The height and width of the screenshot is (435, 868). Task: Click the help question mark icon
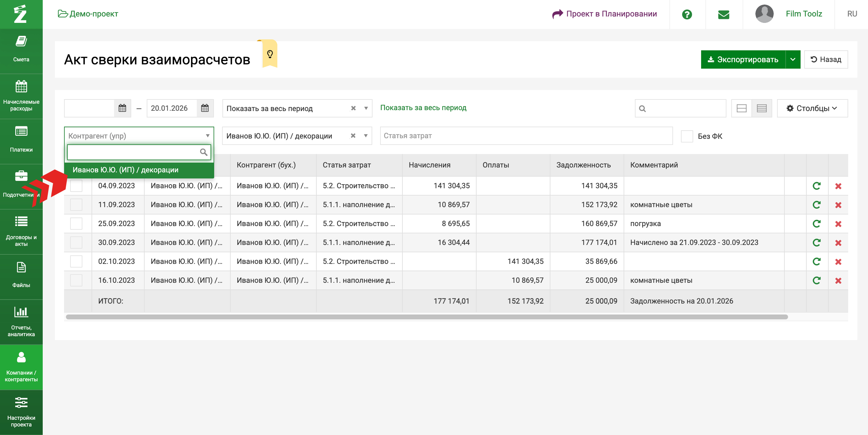click(x=686, y=14)
